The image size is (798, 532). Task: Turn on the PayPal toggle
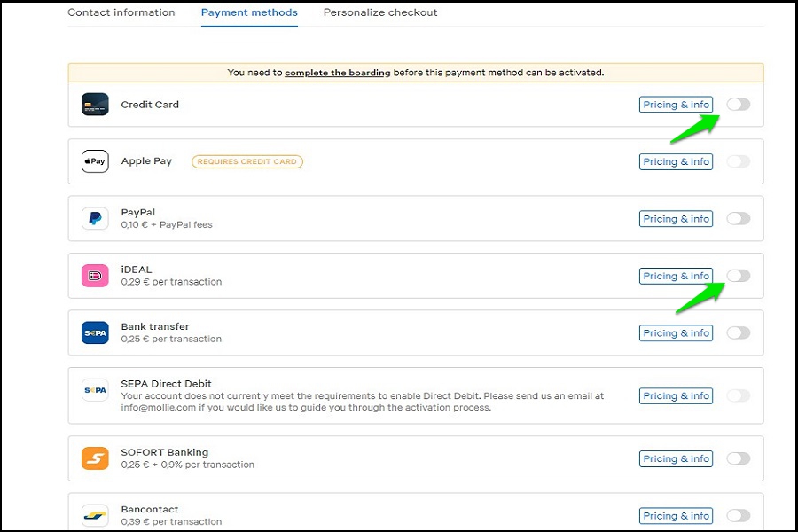point(738,218)
